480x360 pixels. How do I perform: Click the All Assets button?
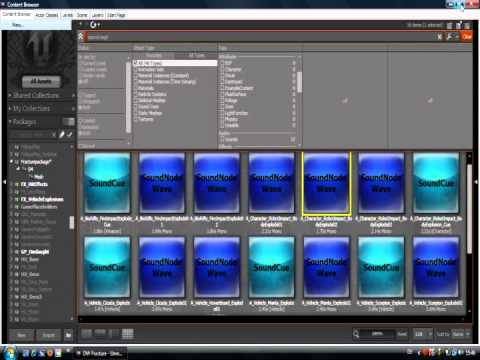(x=41, y=81)
